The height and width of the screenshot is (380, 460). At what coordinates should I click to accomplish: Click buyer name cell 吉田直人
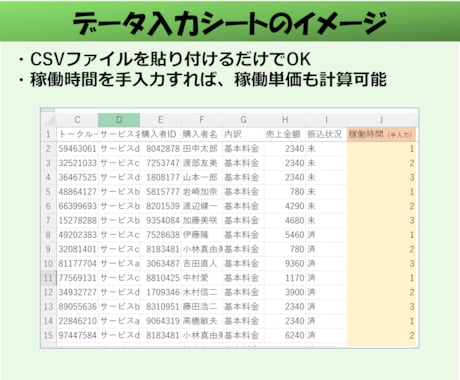202,263
